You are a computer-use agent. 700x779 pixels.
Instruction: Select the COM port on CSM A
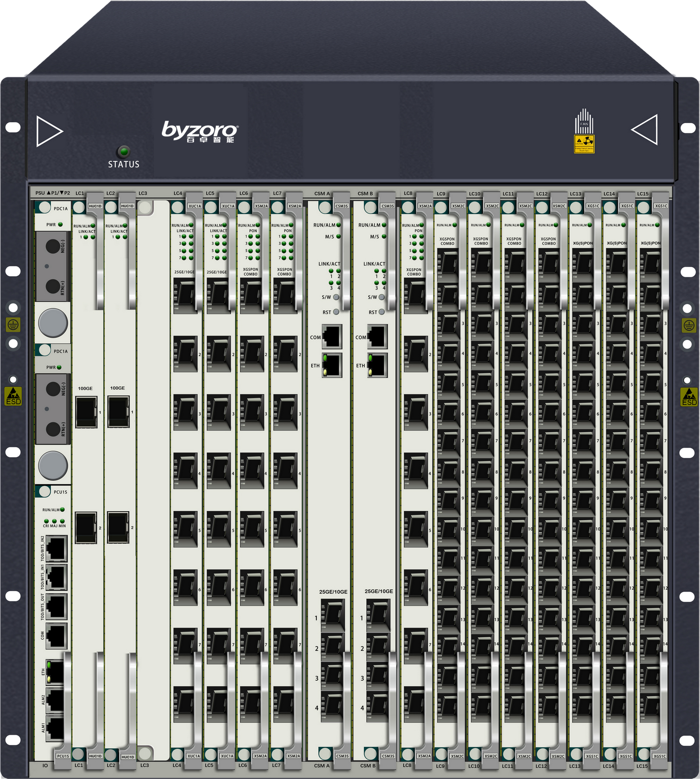coord(332,337)
